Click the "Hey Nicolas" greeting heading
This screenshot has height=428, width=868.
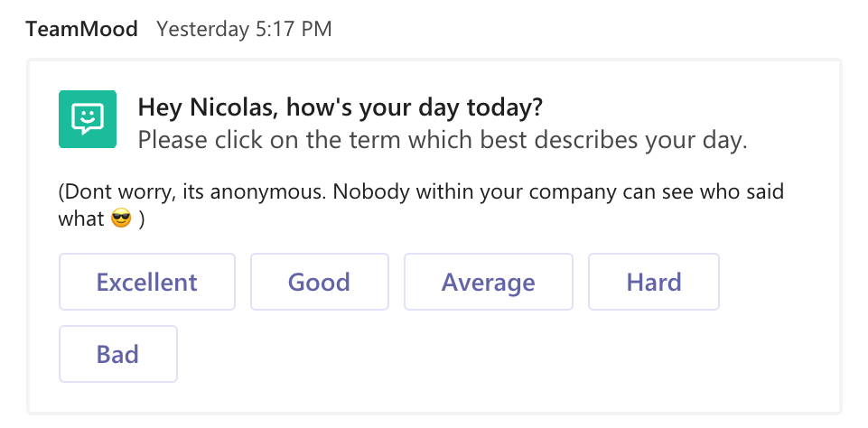[x=340, y=108]
